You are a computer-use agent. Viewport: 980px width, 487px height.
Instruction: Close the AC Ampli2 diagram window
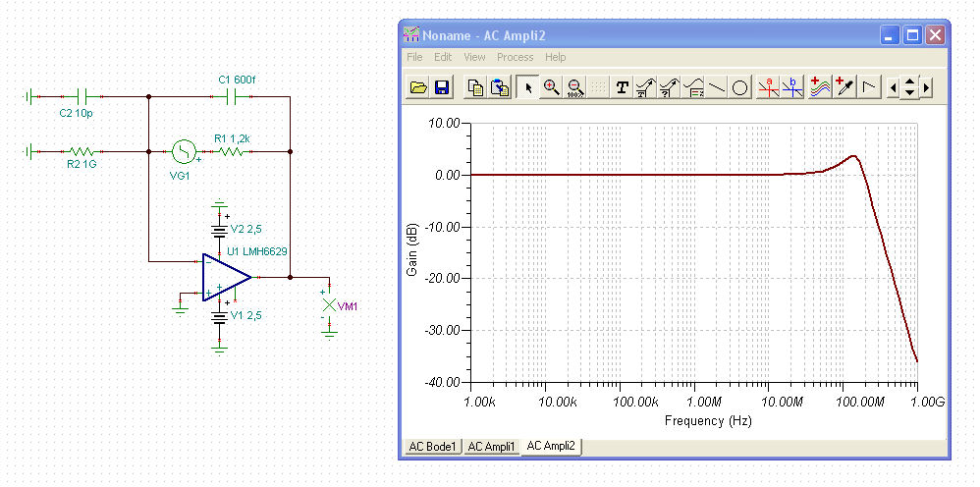(x=935, y=35)
